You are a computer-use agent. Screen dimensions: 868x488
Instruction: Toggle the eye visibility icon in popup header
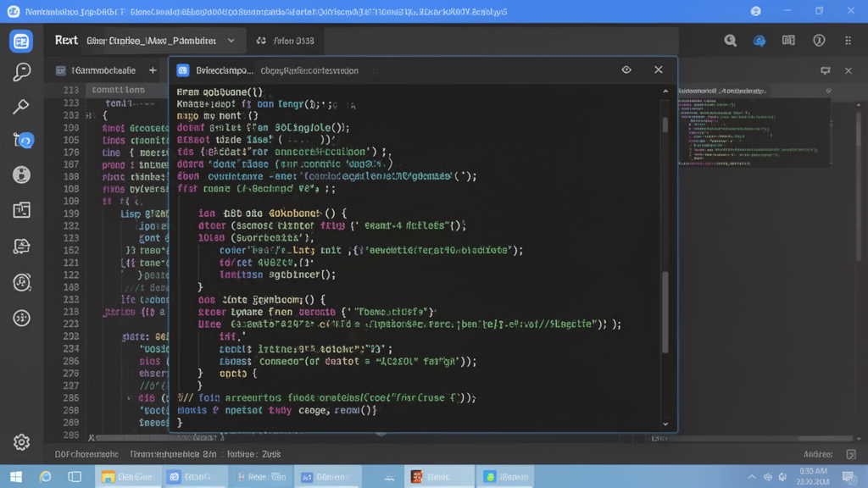point(626,70)
